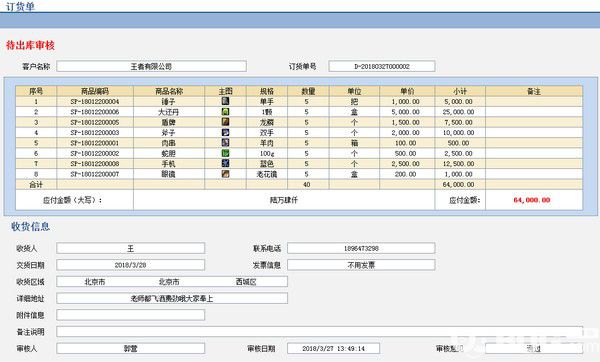This screenshot has height=362, width=600.
Task: Click the spec cell 老花镜
Action: 267,174
